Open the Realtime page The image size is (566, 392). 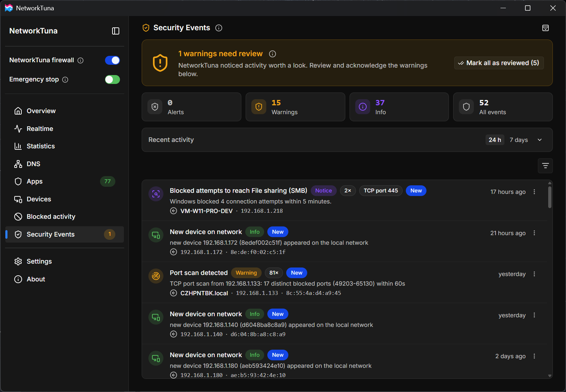[x=64, y=129]
